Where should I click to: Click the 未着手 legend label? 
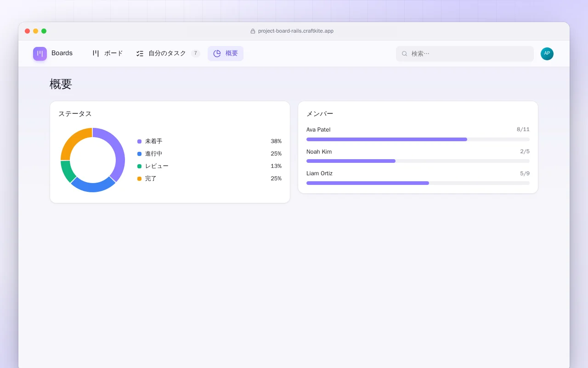pyautogui.click(x=154, y=142)
